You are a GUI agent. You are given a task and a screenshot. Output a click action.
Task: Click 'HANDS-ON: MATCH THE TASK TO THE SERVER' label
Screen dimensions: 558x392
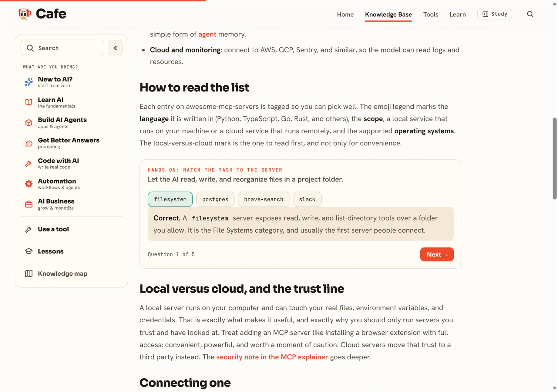pyautogui.click(x=215, y=170)
